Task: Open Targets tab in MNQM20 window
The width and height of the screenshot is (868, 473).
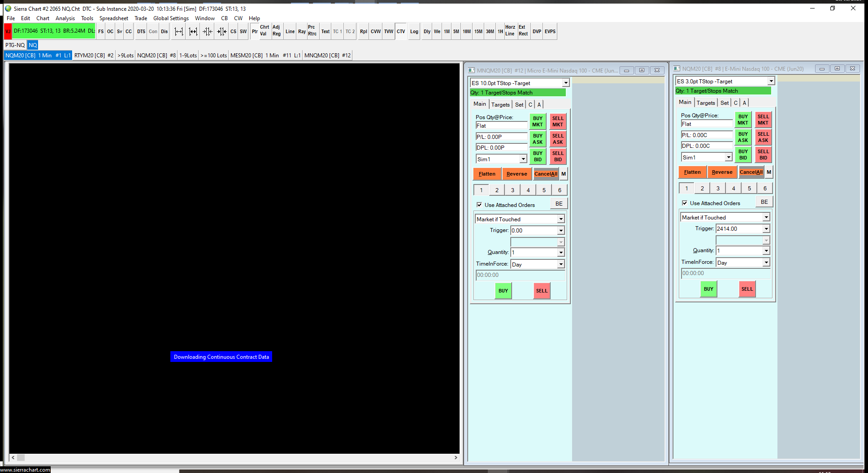Action: (500, 104)
